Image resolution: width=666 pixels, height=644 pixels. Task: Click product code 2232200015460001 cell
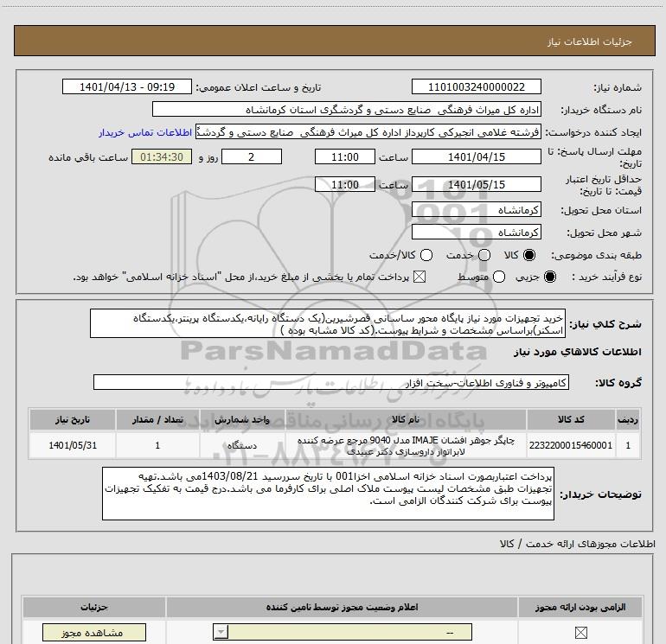571,445
